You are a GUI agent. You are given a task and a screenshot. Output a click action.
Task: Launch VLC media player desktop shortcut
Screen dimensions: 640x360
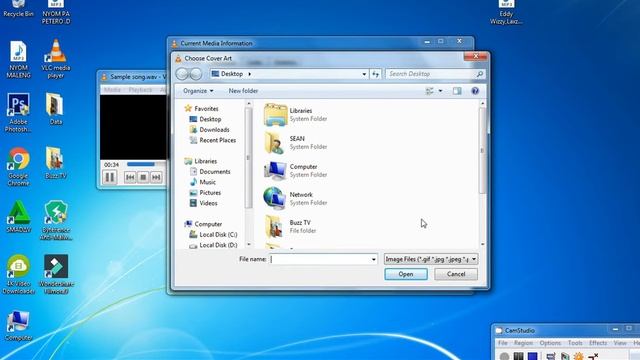(x=56, y=58)
